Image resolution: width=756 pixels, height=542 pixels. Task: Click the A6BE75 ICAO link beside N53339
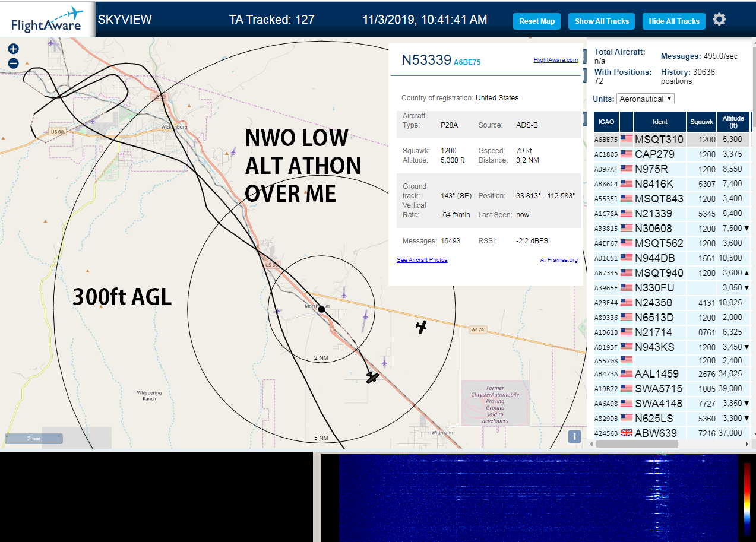467,62
